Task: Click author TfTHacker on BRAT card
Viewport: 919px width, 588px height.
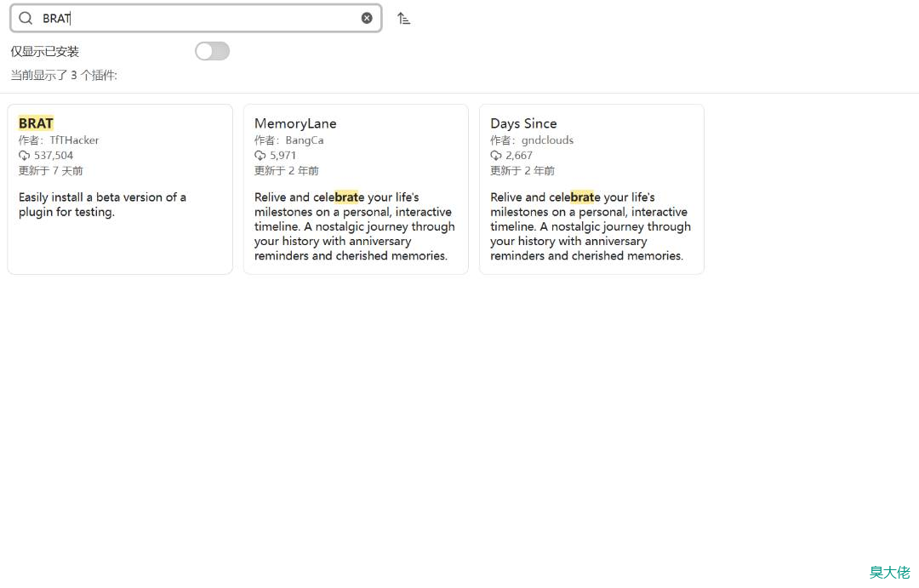Action: point(74,140)
